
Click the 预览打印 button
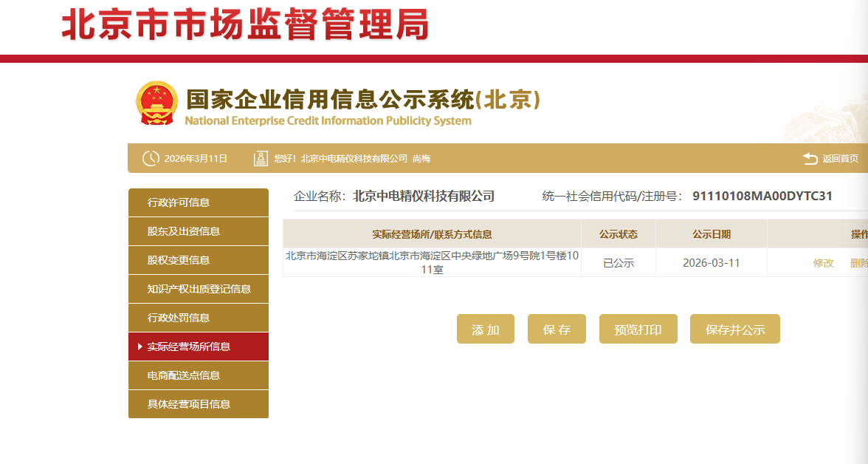(638, 329)
